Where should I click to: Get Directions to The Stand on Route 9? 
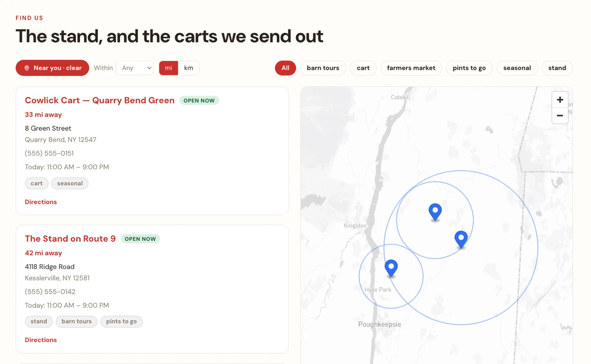[x=41, y=340]
